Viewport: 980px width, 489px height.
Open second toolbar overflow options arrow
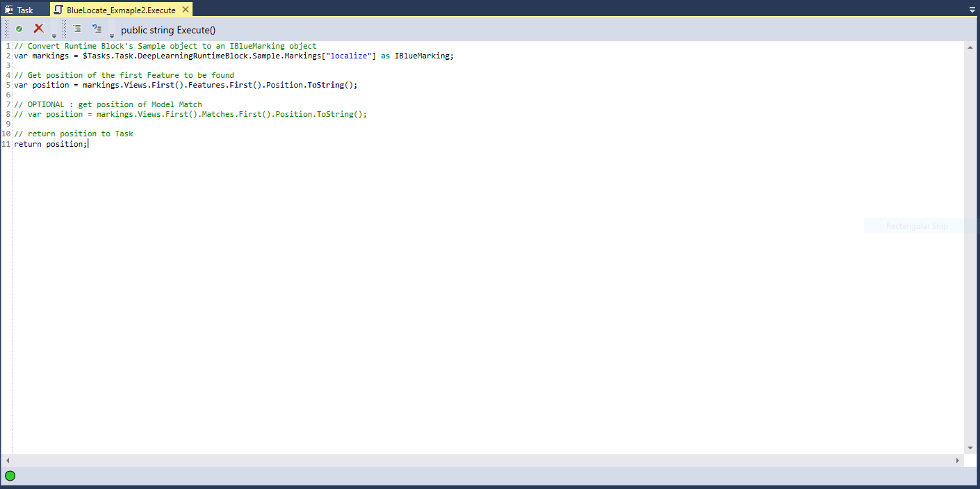point(112,35)
